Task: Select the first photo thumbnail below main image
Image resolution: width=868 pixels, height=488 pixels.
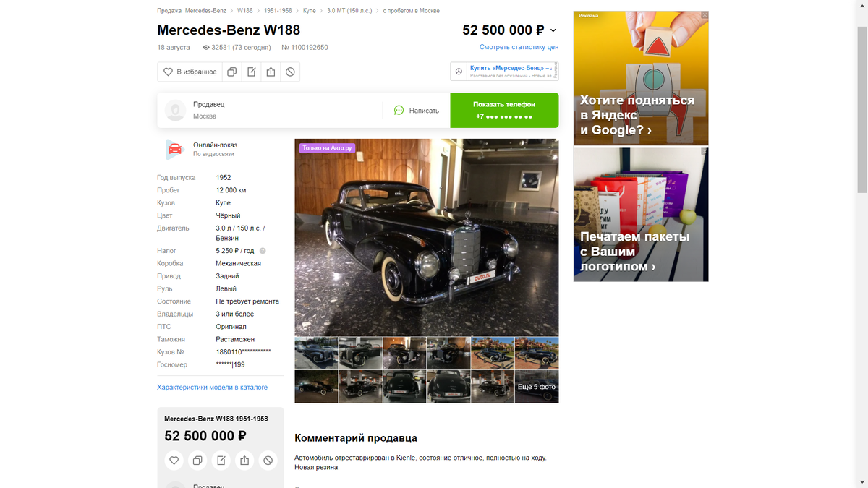Action: [x=316, y=354]
